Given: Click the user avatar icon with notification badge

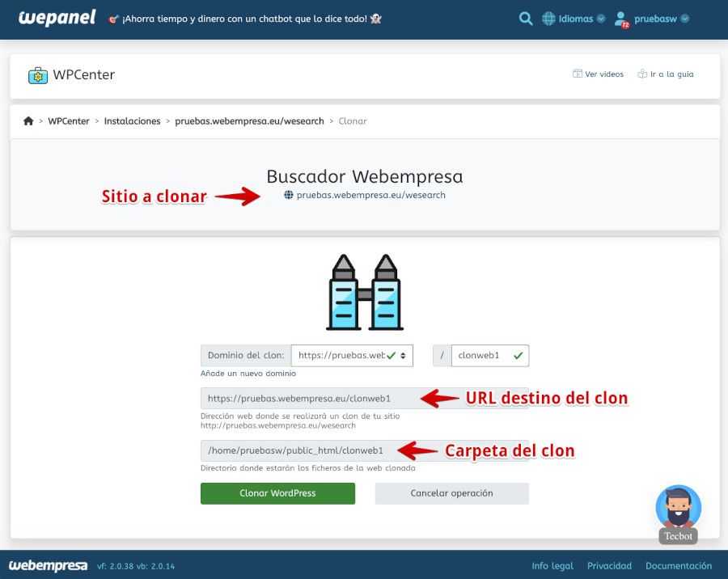Looking at the screenshot, I should (x=621, y=19).
